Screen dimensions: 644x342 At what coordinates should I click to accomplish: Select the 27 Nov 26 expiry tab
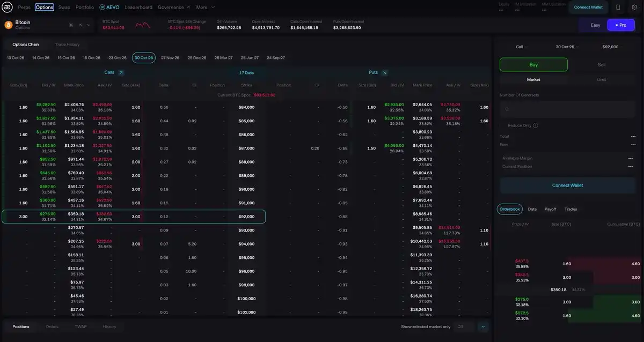point(170,57)
